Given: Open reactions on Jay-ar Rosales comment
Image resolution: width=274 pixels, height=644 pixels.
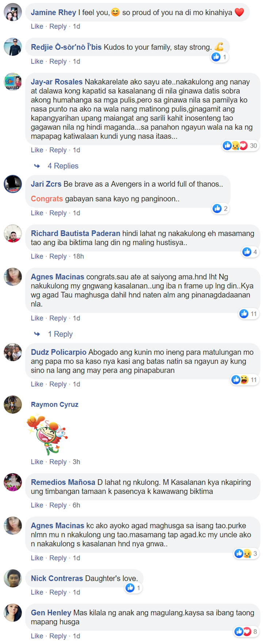Looking at the screenshot, I should [x=240, y=145].
